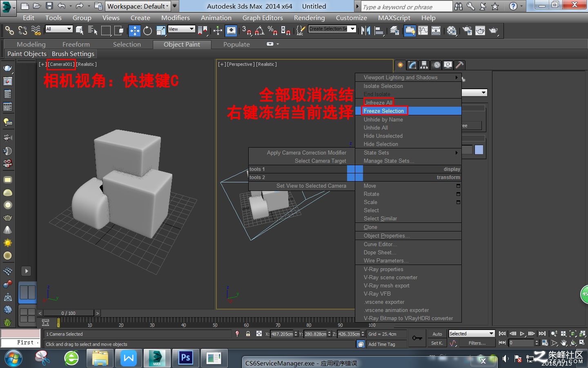Toggle Absolute/Offset transform type-in mode icon
The height and width of the screenshot is (368, 588).
(259, 334)
